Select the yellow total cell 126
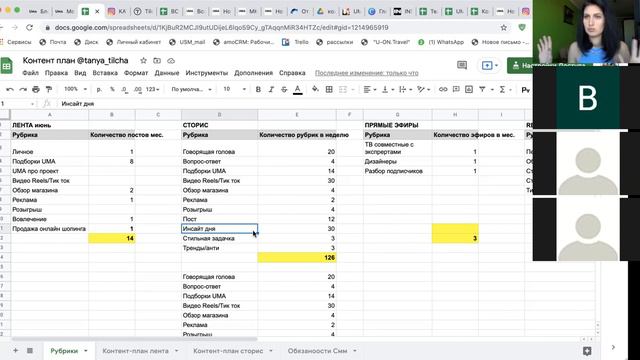This screenshot has height=360, width=640. click(297, 258)
